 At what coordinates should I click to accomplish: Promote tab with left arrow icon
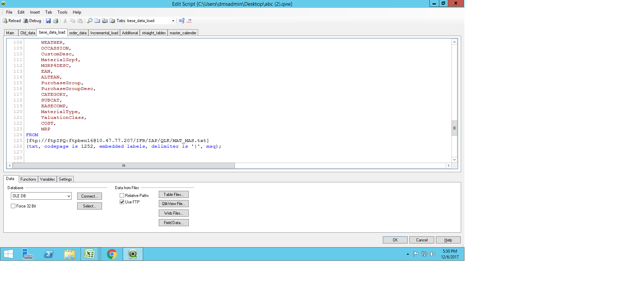105,21
